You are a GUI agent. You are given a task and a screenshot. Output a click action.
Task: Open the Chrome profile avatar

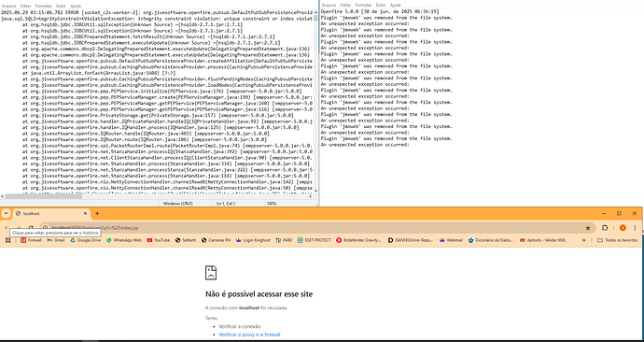(623, 228)
